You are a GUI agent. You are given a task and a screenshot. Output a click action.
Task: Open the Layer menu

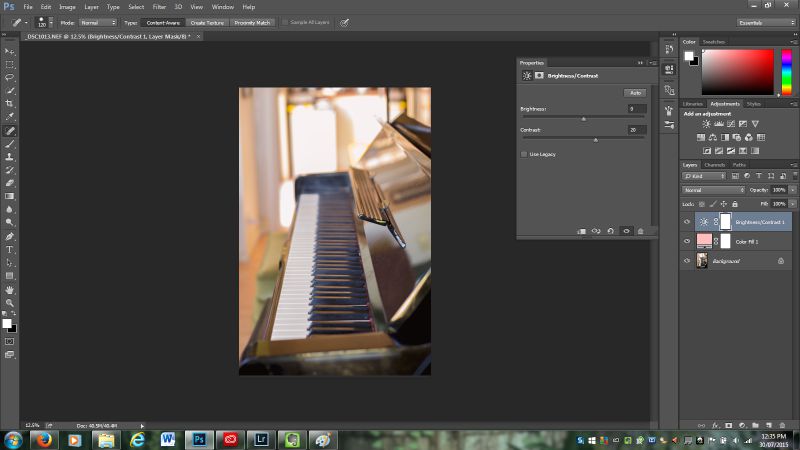click(91, 7)
